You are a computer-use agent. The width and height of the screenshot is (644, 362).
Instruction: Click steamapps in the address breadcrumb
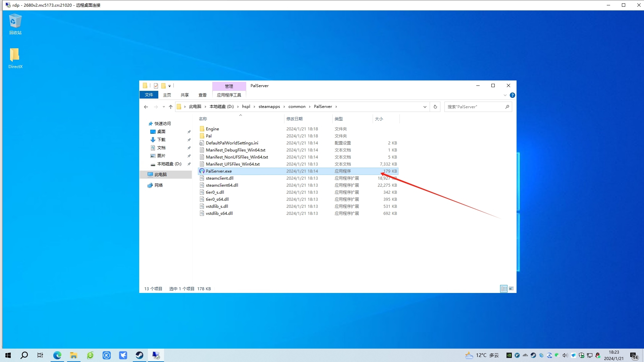269,107
